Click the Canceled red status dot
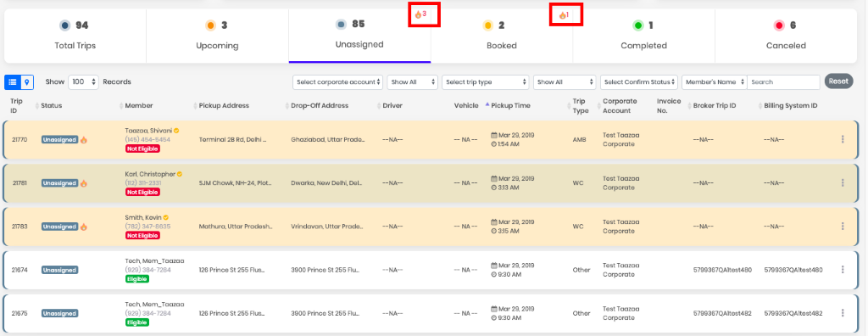868x336 pixels. point(779,25)
